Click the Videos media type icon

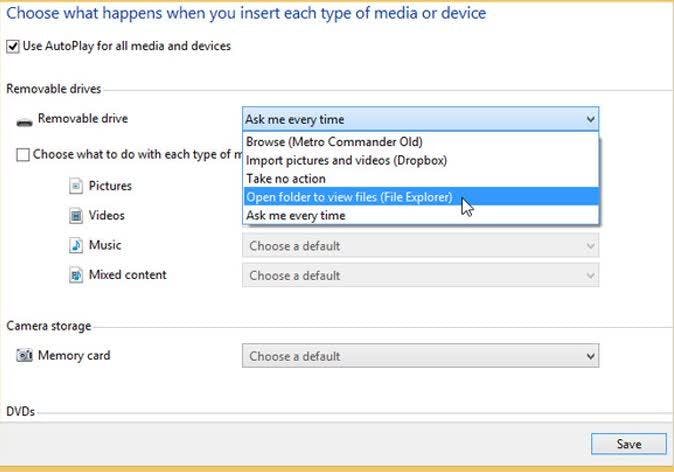pos(76,216)
